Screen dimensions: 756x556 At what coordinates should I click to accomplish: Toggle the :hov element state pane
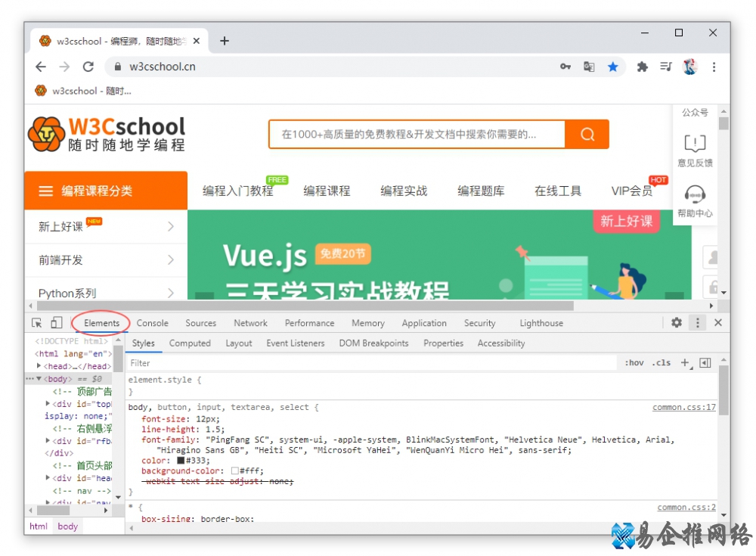tap(634, 362)
